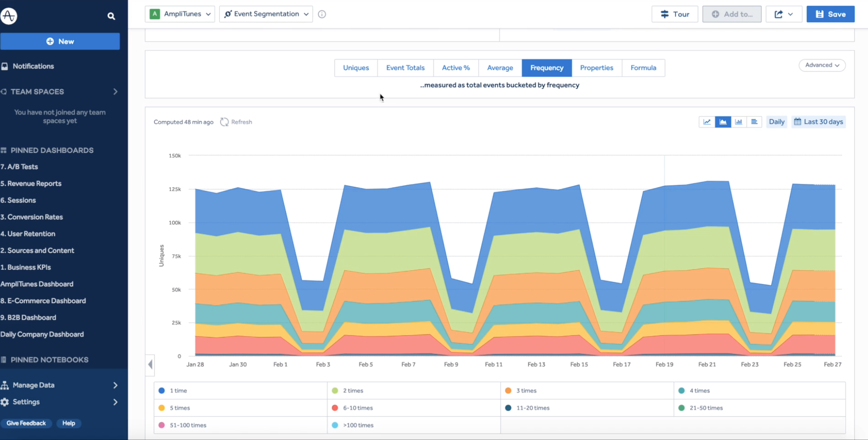The image size is (868, 440).
Task: Click the green AmpliTunes project badge
Action: click(x=155, y=14)
